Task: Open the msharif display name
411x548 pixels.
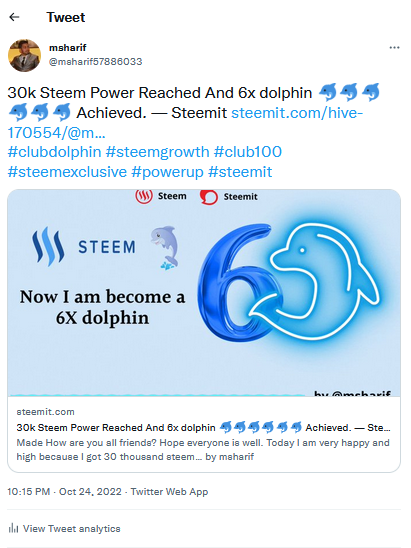Action: [67, 48]
